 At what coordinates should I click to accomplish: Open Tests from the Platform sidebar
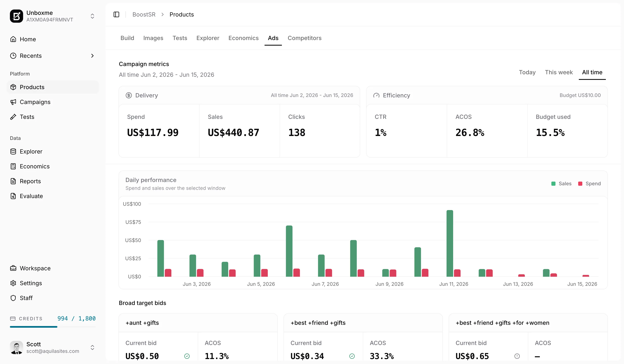[x=53, y=117]
